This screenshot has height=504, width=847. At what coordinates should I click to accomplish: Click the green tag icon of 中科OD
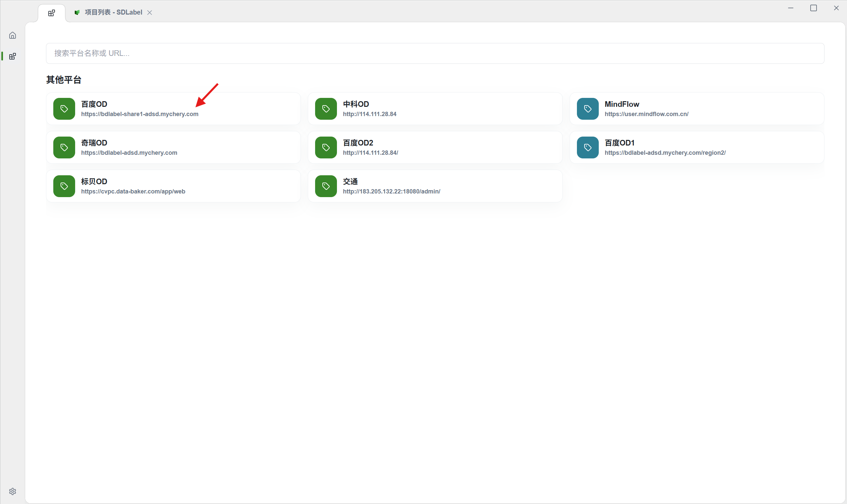click(x=326, y=109)
